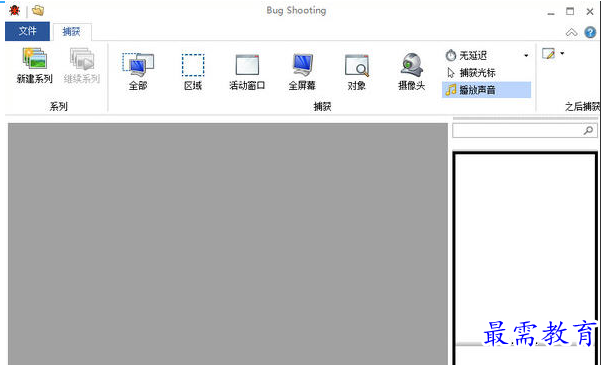Select the 区域 region capture tool

coord(193,72)
